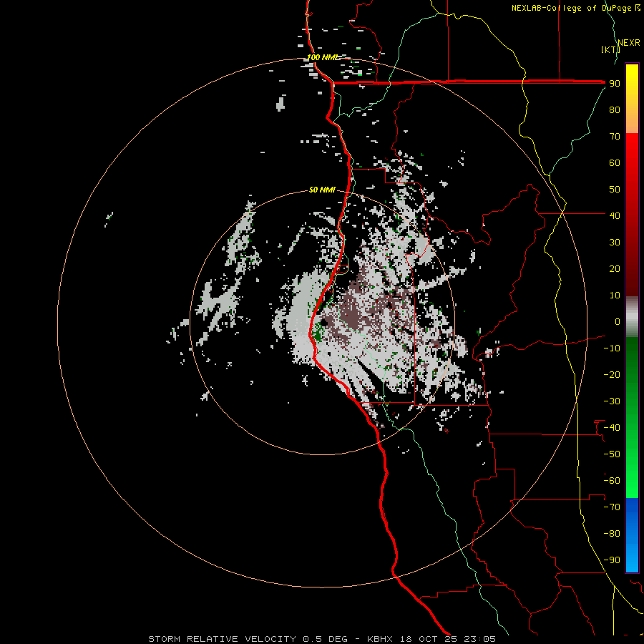The image size is (644, 644).
Task: Click the 90 value on the velocity scale
Action: (x=615, y=84)
